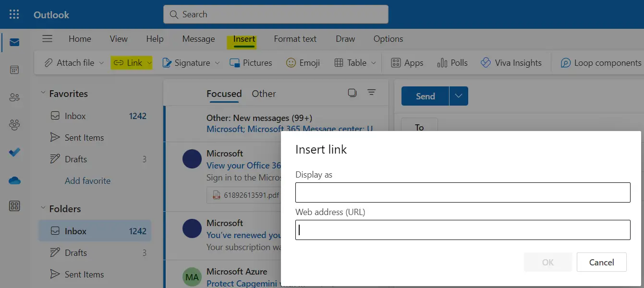
Task: Toggle the hamburger navigation pane icon
Action: tap(47, 39)
